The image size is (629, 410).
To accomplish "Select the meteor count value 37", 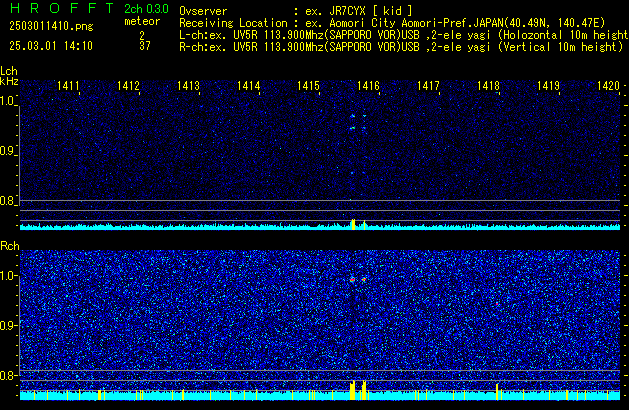I will tap(145, 46).
